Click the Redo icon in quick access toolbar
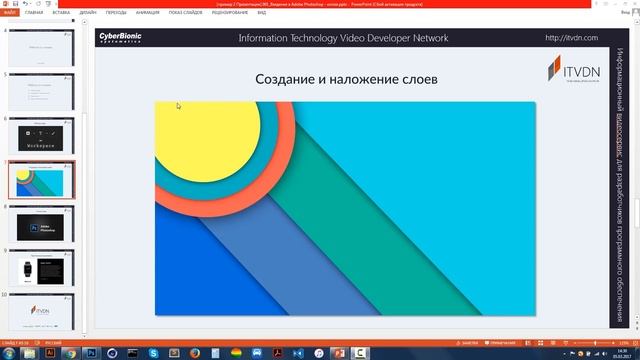Image resolution: width=640 pixels, height=360 pixels. [38, 4]
